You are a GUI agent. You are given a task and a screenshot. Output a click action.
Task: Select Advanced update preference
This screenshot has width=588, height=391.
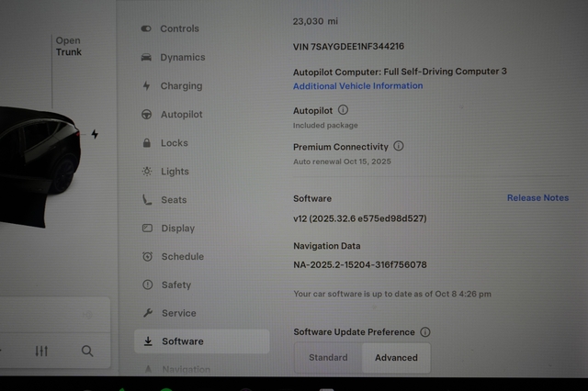coord(396,358)
